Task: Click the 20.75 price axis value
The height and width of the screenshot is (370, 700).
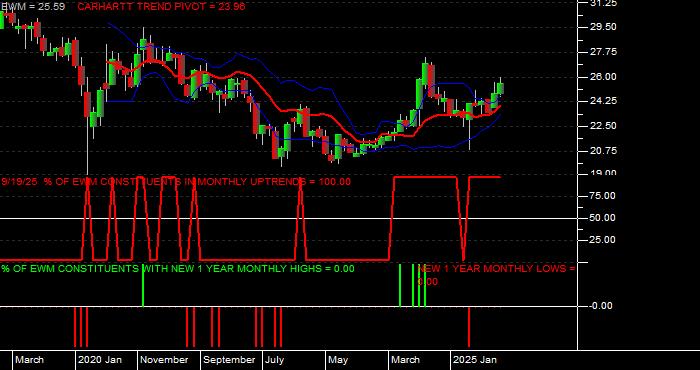Action: click(x=604, y=151)
